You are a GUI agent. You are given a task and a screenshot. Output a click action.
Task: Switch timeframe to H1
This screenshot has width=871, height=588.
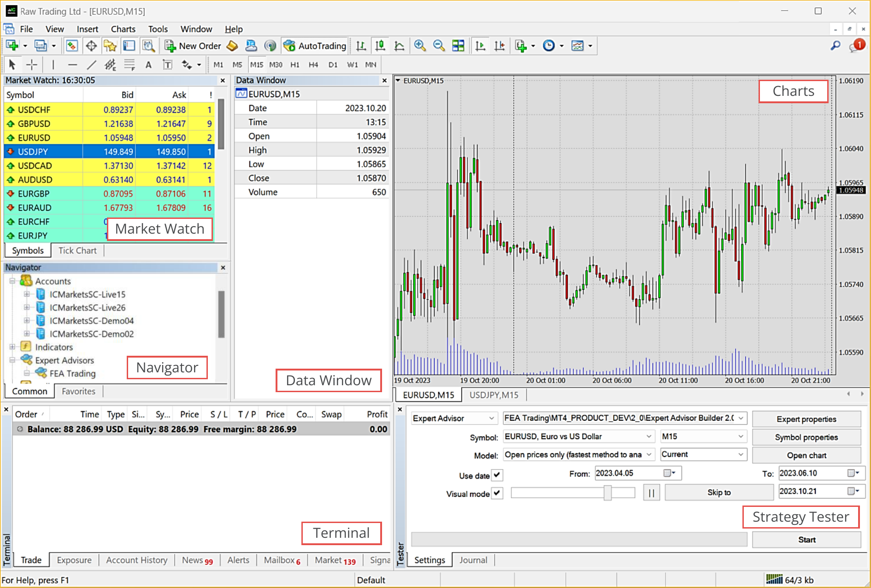[295, 65]
